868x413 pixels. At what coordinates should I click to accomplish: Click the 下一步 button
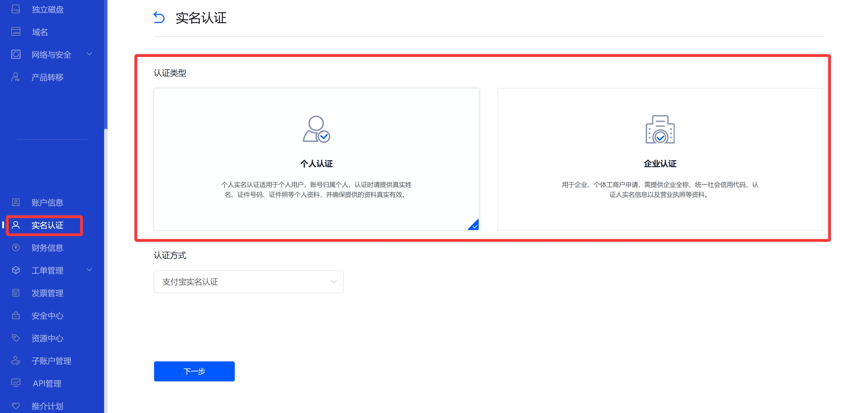pos(194,371)
